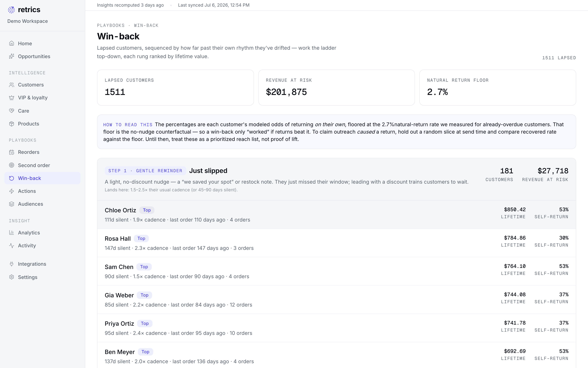This screenshot has width=588, height=368.
Task: Open the Actions page
Action: [42, 191]
